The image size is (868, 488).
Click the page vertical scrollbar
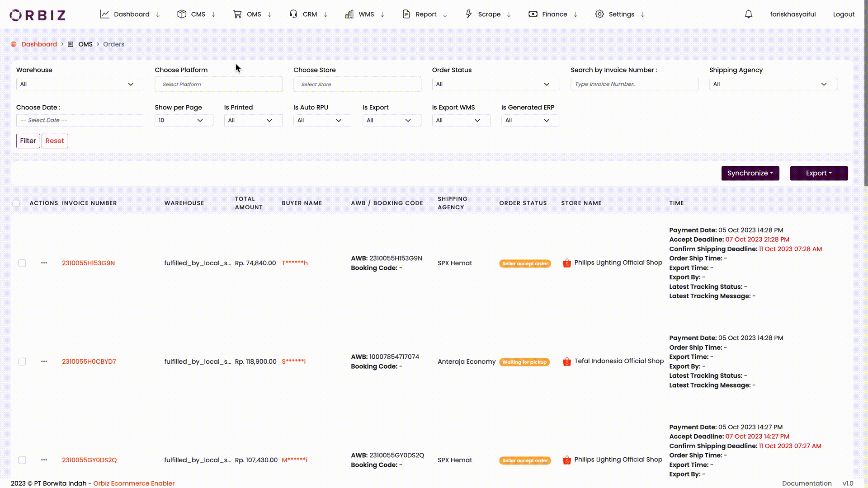click(866, 93)
